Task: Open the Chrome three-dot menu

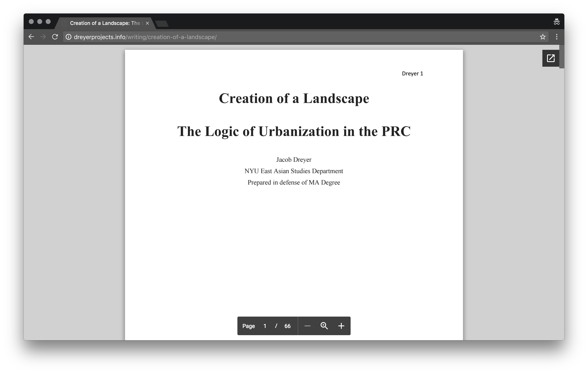Action: [x=557, y=37]
